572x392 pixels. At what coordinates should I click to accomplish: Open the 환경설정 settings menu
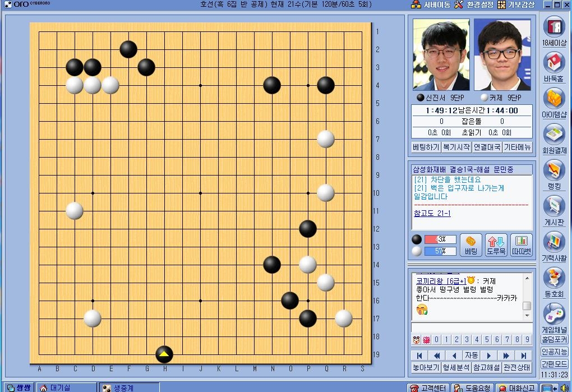click(x=474, y=4)
